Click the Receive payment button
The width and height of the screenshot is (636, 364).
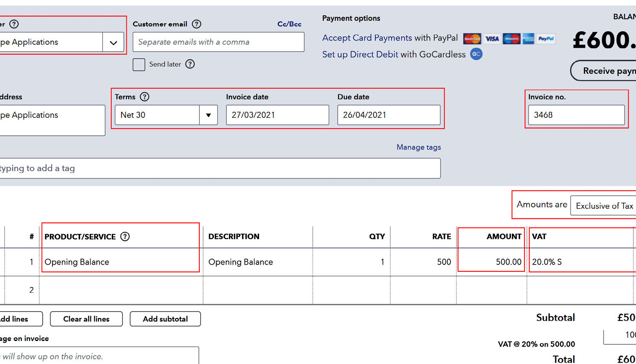pyautogui.click(x=610, y=70)
